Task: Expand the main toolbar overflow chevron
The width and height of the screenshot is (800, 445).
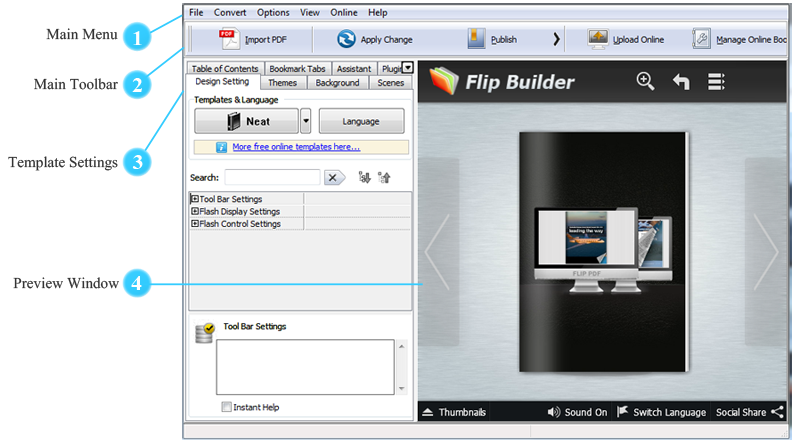Action: pos(556,39)
